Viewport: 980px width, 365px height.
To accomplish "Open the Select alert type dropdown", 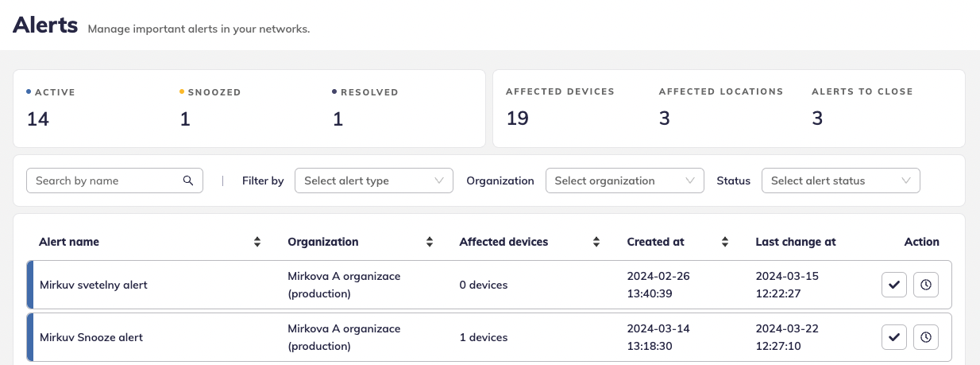I will click(x=373, y=181).
